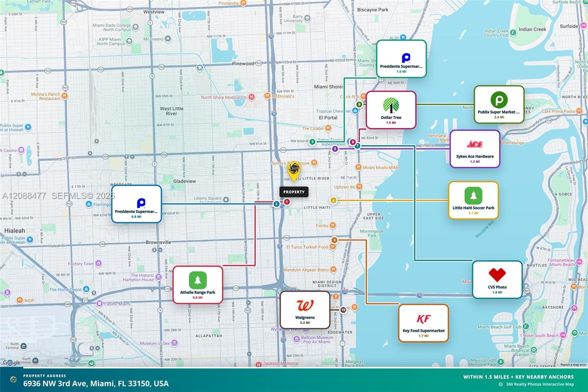This screenshot has width=588, height=392.
Task: Click the 'Gladeview' map label
Action: 184,181
